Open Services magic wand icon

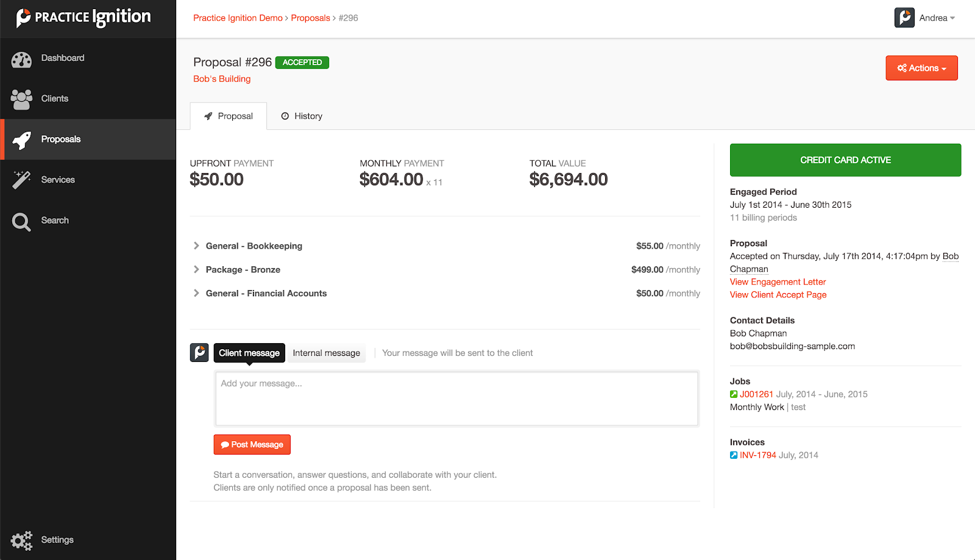coord(21,180)
